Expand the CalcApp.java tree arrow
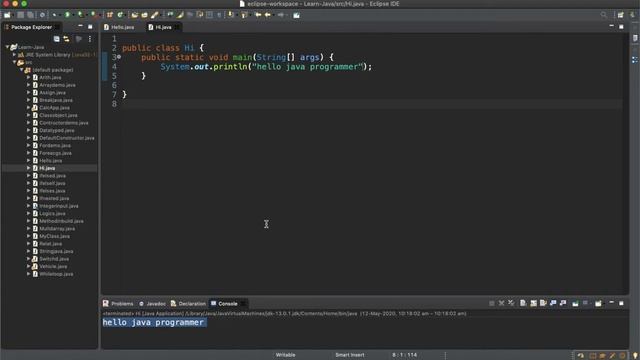Viewport: 640px width, 360px height. [29, 107]
